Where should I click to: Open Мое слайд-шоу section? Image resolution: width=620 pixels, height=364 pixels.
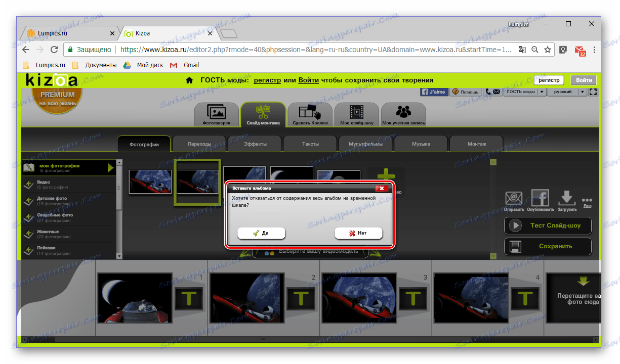tap(356, 114)
